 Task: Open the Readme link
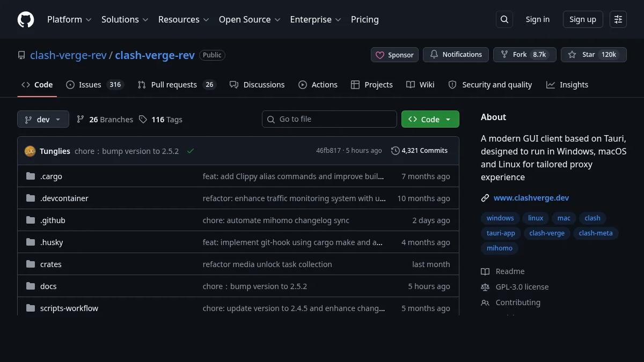[x=503, y=271]
